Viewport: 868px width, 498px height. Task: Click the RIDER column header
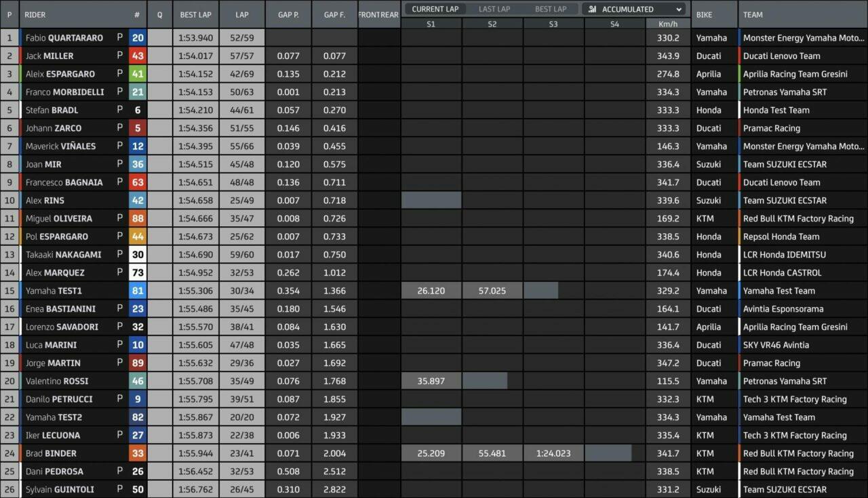(35, 14)
